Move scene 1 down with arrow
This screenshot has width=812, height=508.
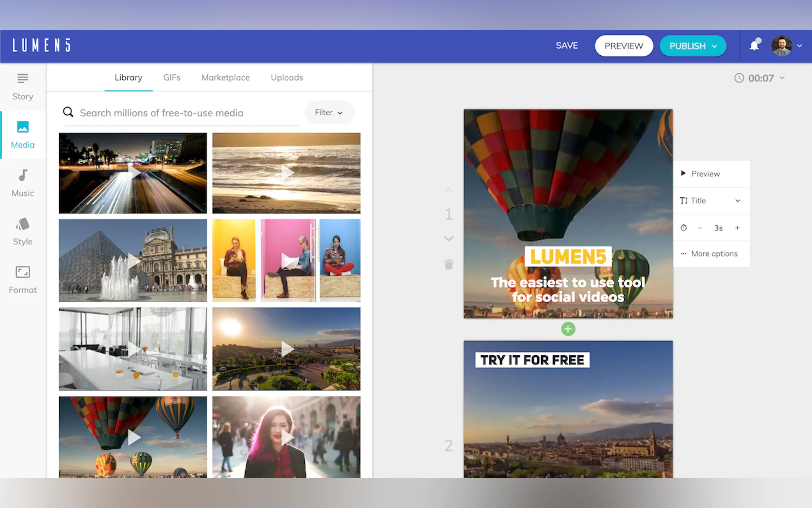pyautogui.click(x=449, y=239)
